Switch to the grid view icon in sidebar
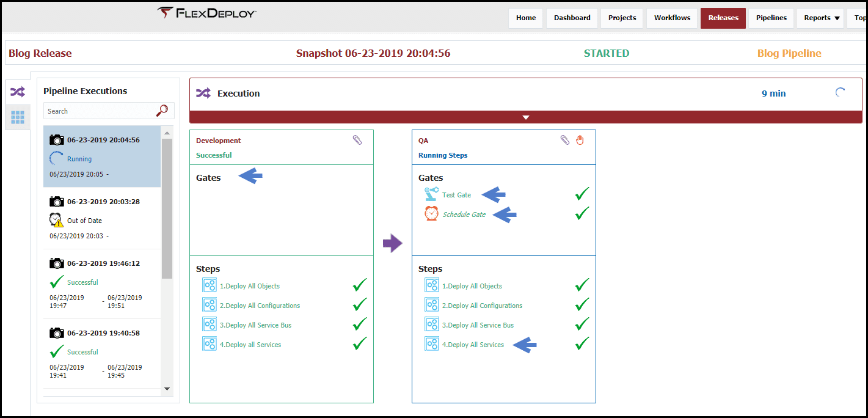The width and height of the screenshot is (868, 418). coord(18,117)
